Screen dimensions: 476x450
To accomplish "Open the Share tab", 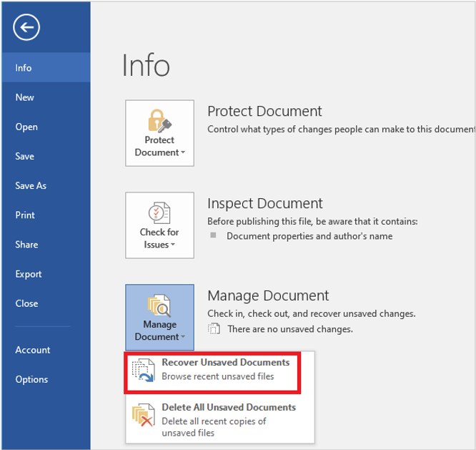I will [46, 245].
